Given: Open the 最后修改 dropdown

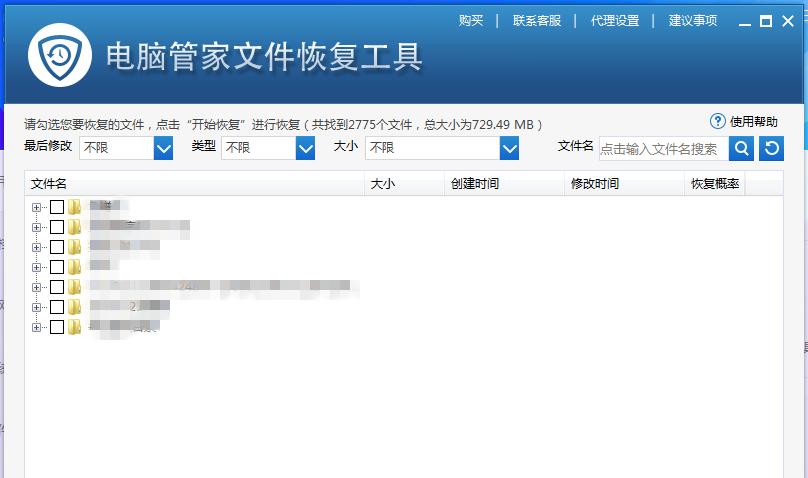Looking at the screenshot, I should click(126, 148).
